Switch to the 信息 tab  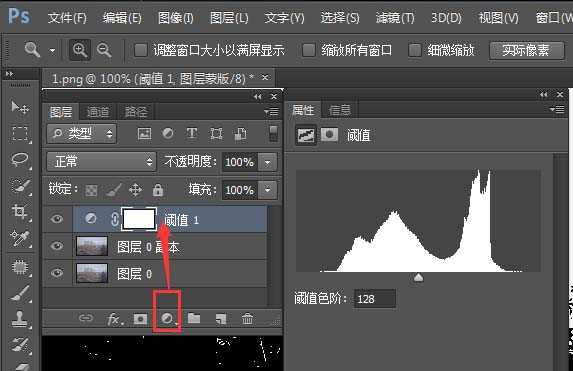click(339, 110)
